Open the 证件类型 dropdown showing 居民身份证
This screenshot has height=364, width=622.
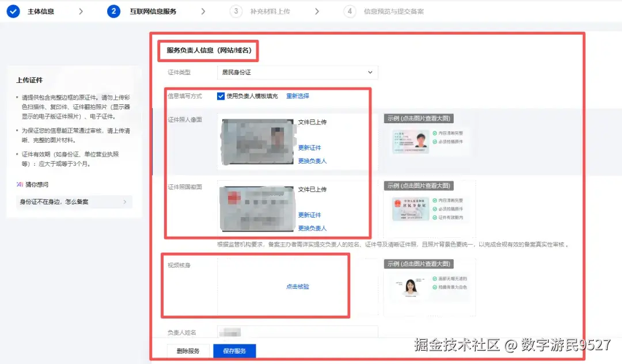(297, 72)
